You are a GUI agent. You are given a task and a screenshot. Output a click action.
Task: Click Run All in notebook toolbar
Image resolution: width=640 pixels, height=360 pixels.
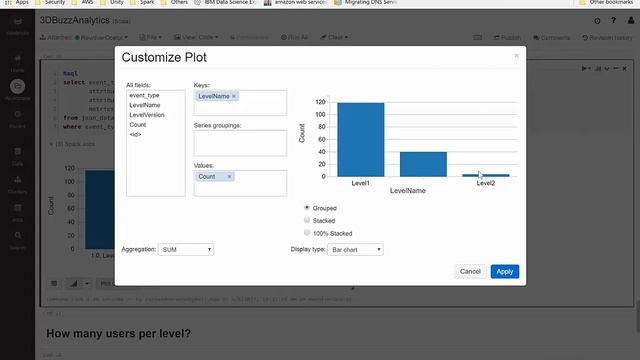pos(295,38)
